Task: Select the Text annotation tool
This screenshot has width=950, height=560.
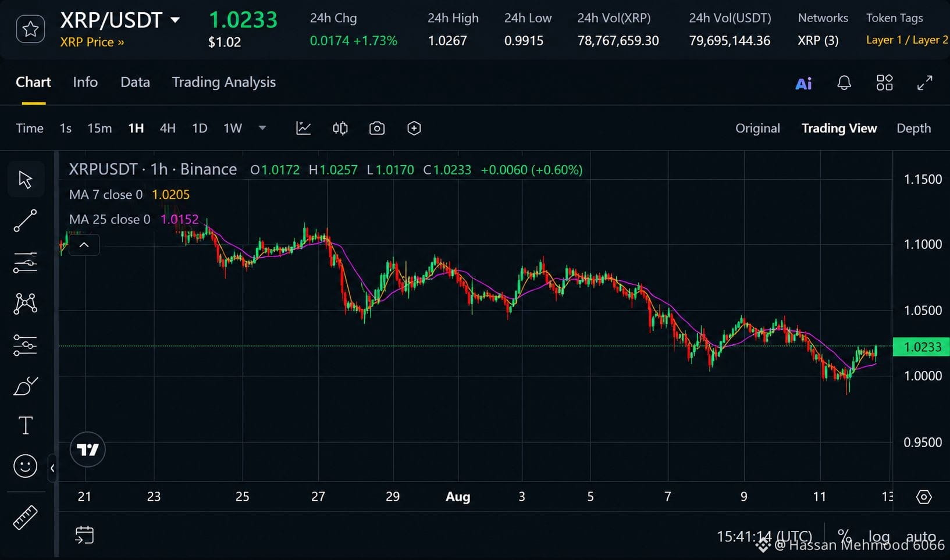Action: (x=26, y=426)
